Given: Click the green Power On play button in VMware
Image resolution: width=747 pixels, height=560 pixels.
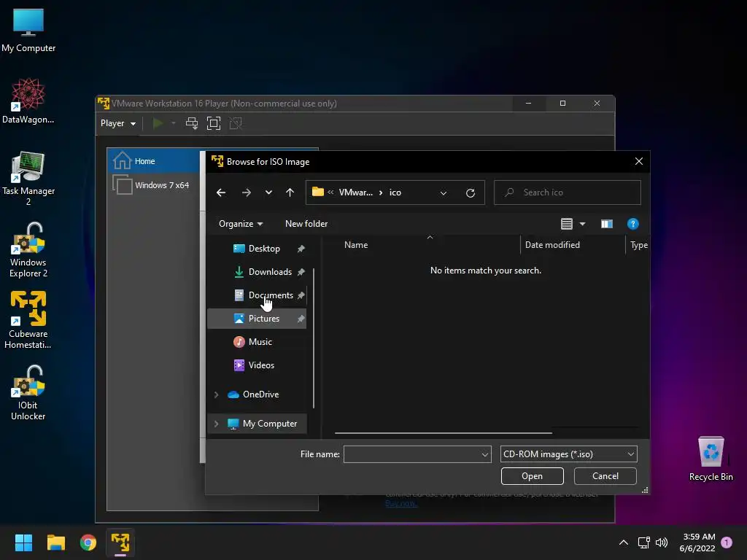Looking at the screenshot, I should pos(158,123).
